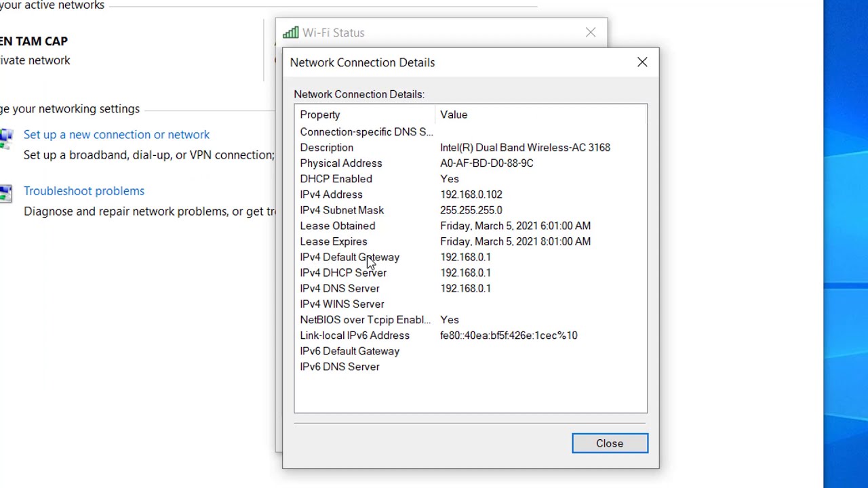Click the Wi-Fi signal icon in Wi-Fi Status title
The image size is (868, 488).
[x=291, y=33]
